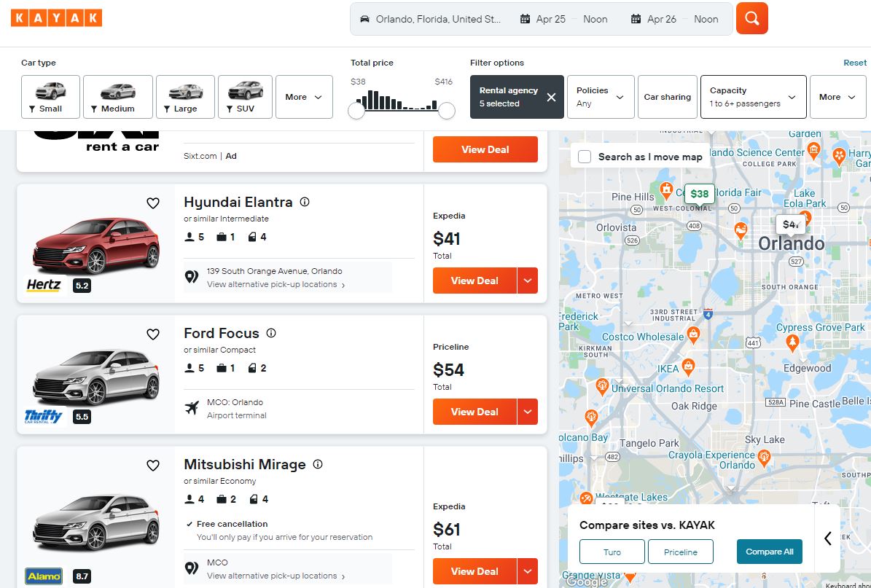
Task: Expand deal options arrow for Mitsubishi Mirage
Action: [528, 571]
